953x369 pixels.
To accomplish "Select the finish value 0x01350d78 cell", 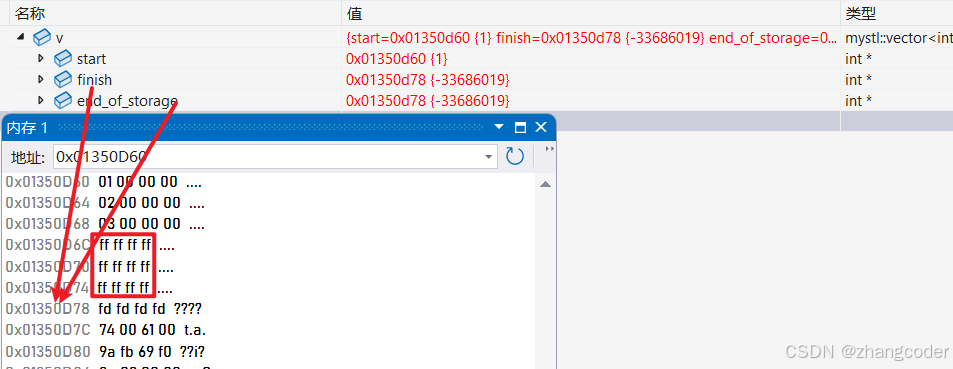I will (427, 80).
